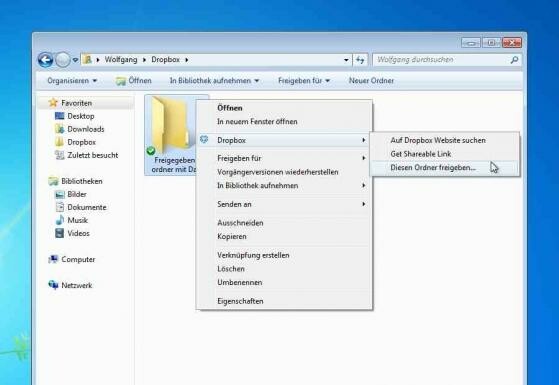Choose Eigenschaften in the context menu
Screen dimensions: 559x385
tap(284, 301)
